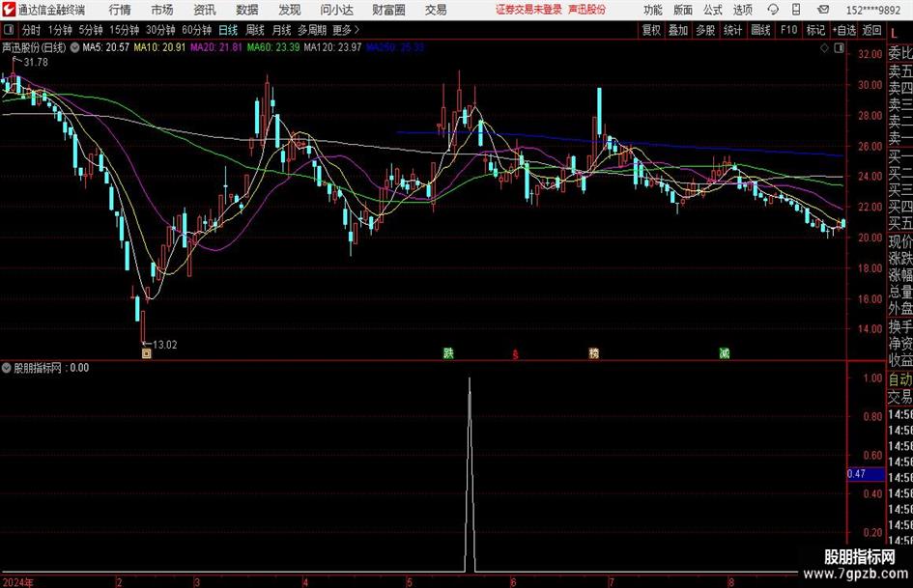
Task: Click the 声迅股份 link in title bar
Action: pyautogui.click(x=587, y=10)
